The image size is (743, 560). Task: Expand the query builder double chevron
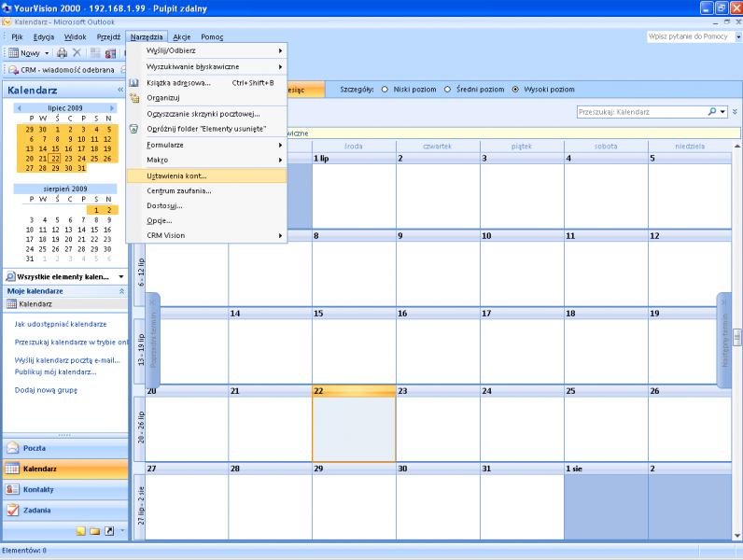(735, 112)
